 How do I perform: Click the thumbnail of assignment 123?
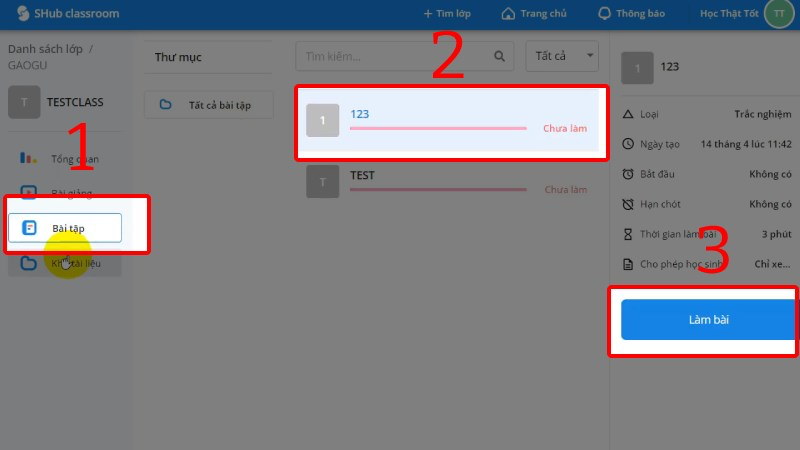pyautogui.click(x=322, y=120)
